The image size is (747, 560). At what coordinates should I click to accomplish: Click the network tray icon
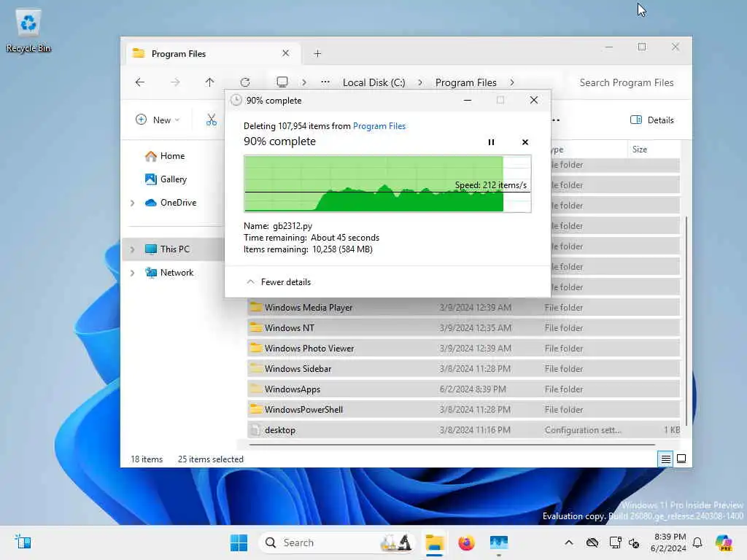[615, 542]
